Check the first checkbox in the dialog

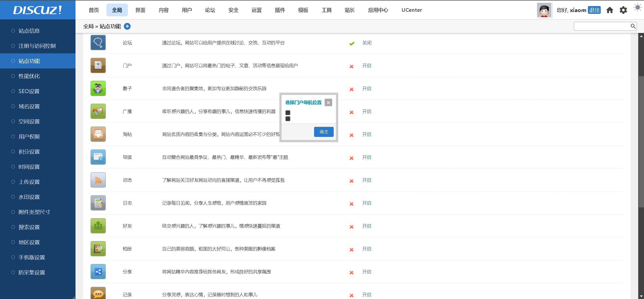[x=288, y=113]
